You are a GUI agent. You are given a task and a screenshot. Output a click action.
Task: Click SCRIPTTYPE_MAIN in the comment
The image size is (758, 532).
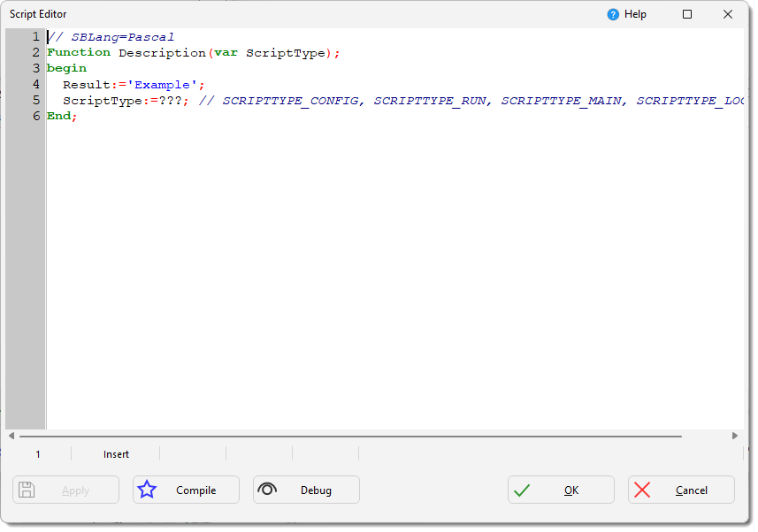(561, 101)
